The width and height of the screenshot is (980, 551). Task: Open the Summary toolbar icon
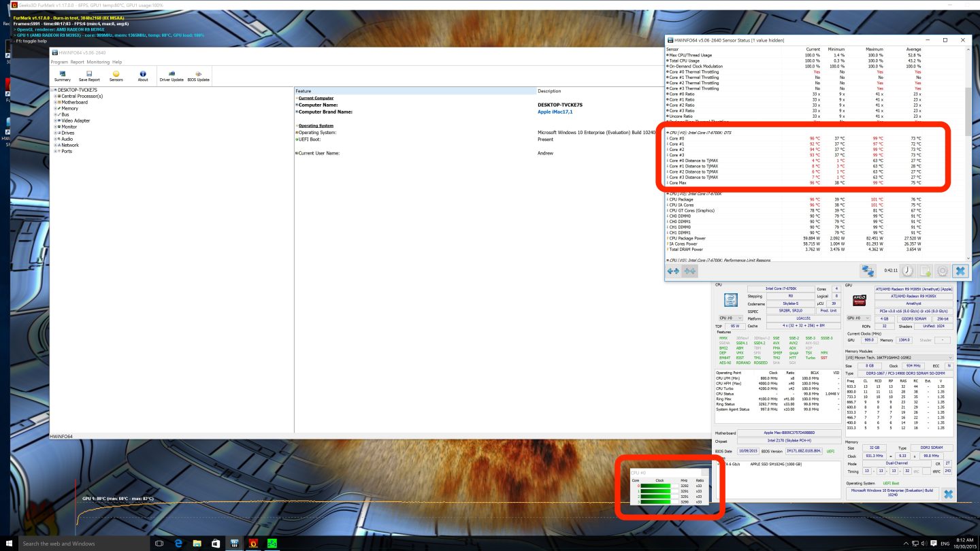pos(62,75)
